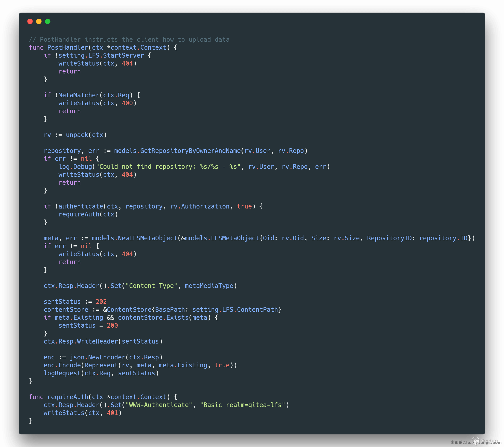Image resolution: width=504 pixels, height=447 pixels.
Task: Click the metaMediaType identifier
Action: [x=209, y=286]
